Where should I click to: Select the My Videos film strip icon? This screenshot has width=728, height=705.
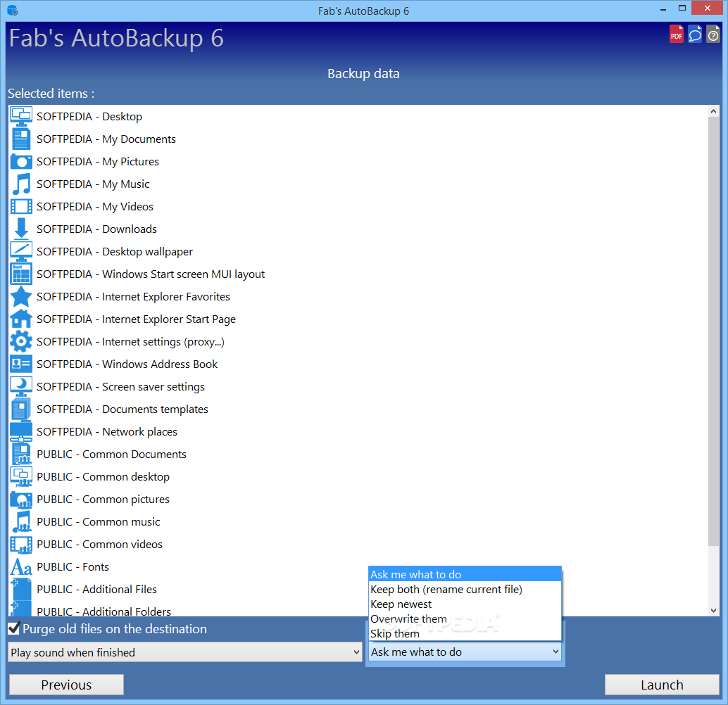pos(21,207)
